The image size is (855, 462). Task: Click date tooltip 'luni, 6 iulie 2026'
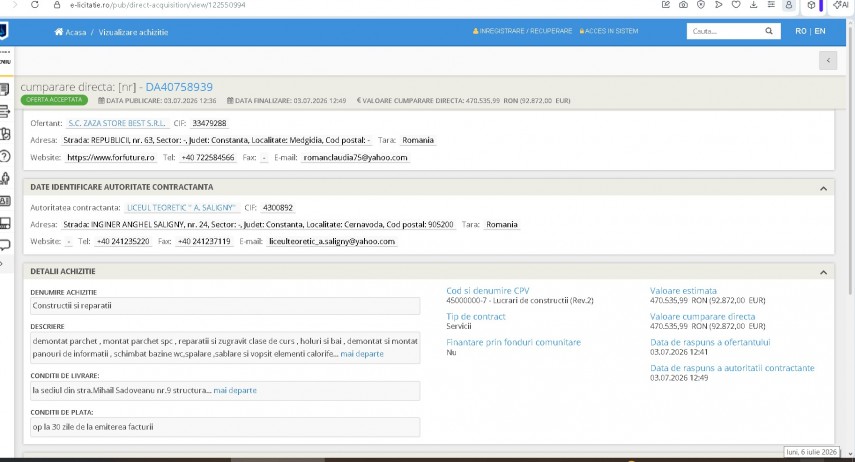point(811,452)
